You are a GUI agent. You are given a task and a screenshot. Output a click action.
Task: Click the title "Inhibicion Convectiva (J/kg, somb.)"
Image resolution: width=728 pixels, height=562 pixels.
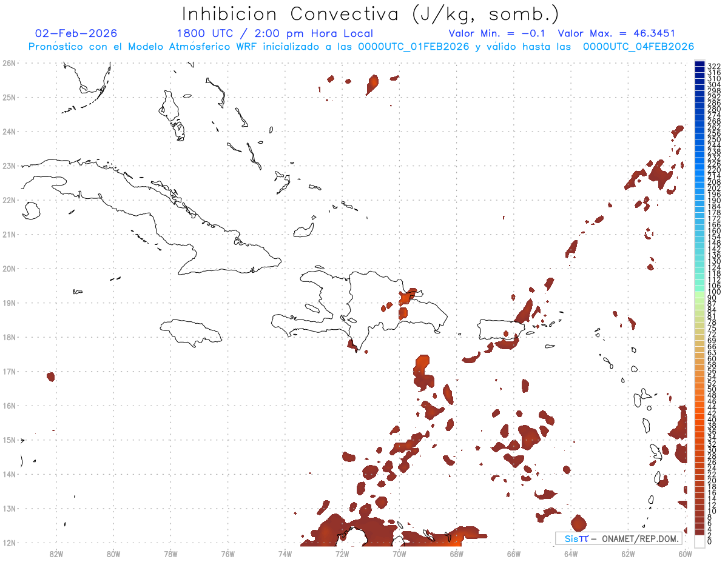[x=371, y=14]
